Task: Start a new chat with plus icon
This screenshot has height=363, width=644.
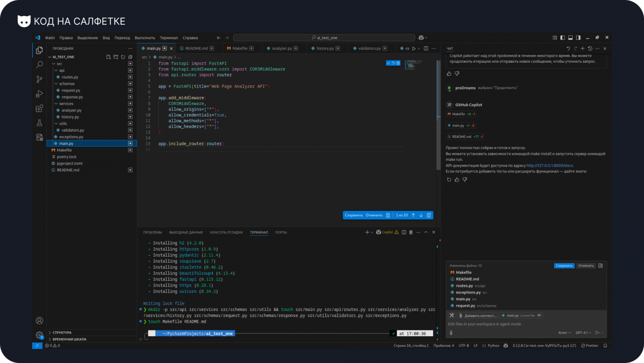Action: click(582, 48)
